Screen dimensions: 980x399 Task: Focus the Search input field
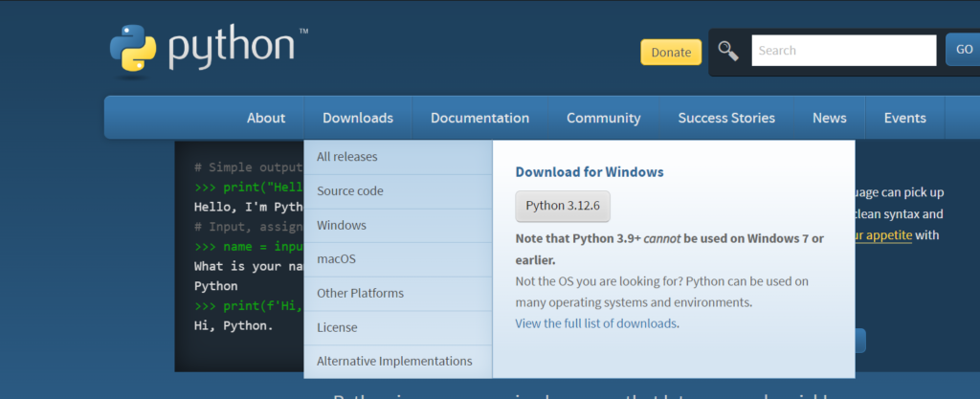pyautogui.click(x=844, y=51)
